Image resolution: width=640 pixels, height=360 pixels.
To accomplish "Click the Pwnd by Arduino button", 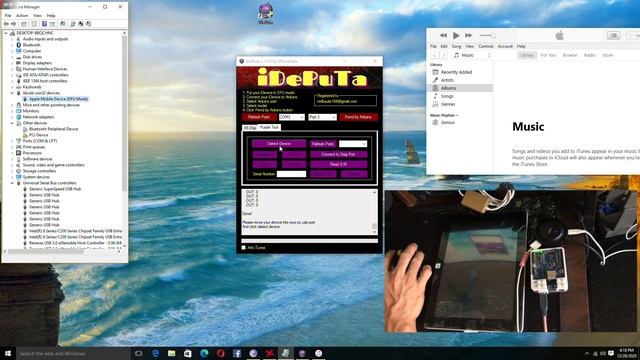I will pyautogui.click(x=358, y=117).
